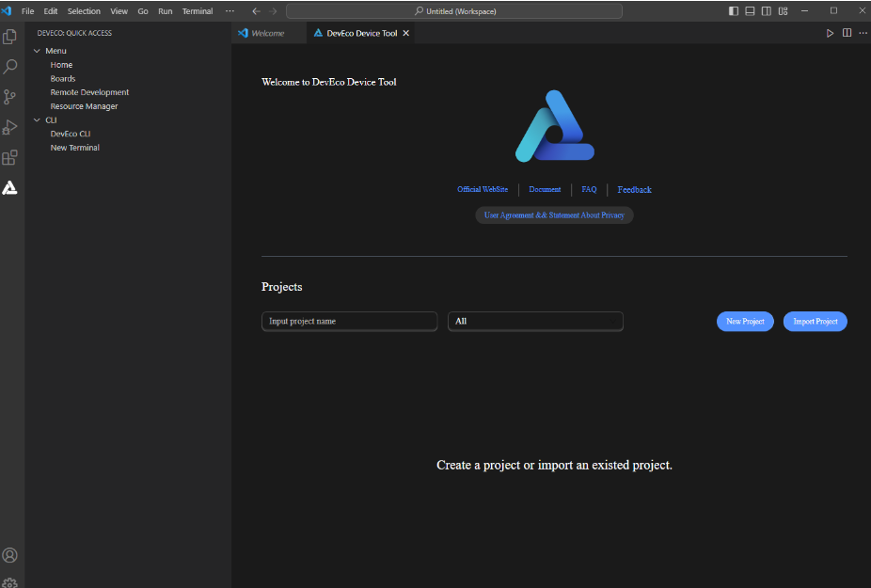The height and width of the screenshot is (588, 871).
Task: Open the Customize Layout icon
Action: click(783, 11)
